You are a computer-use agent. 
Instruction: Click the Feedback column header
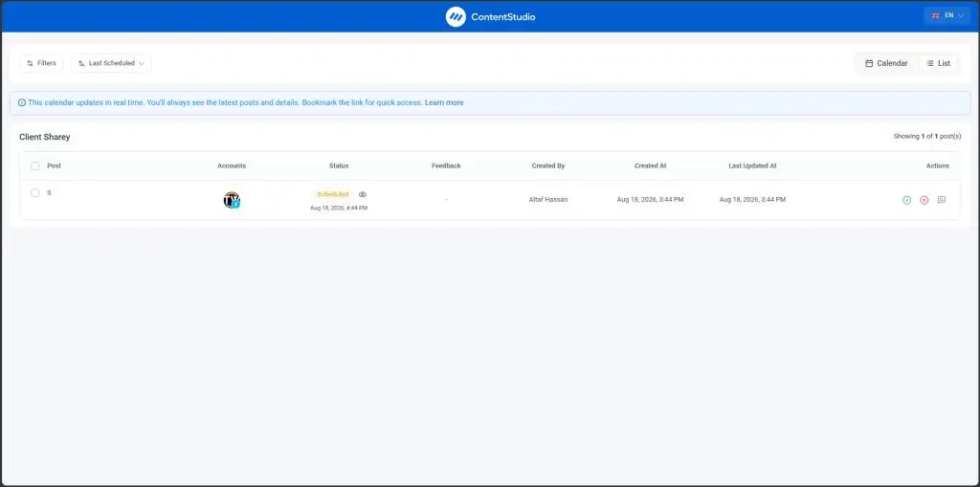click(x=446, y=166)
